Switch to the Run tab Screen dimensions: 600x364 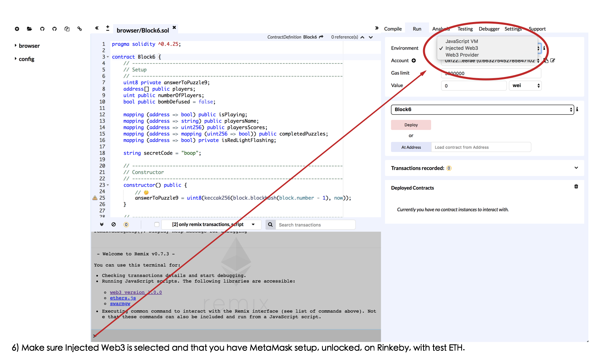pyautogui.click(x=417, y=29)
